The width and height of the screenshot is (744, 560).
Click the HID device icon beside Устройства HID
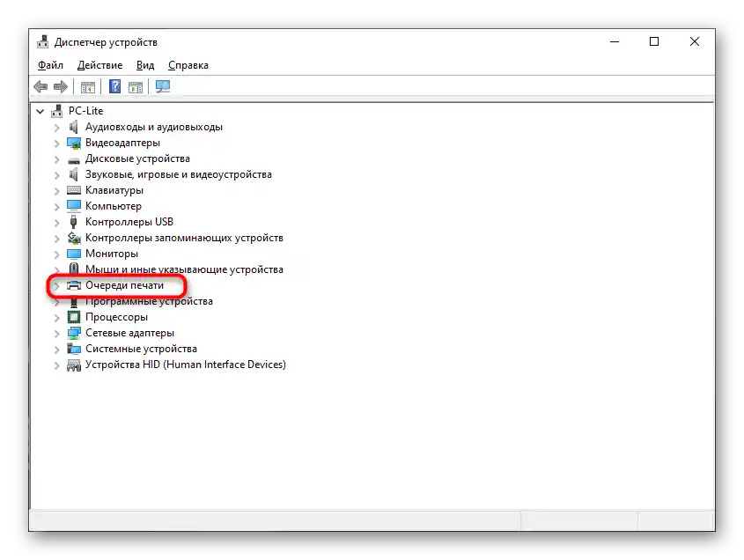(74, 365)
